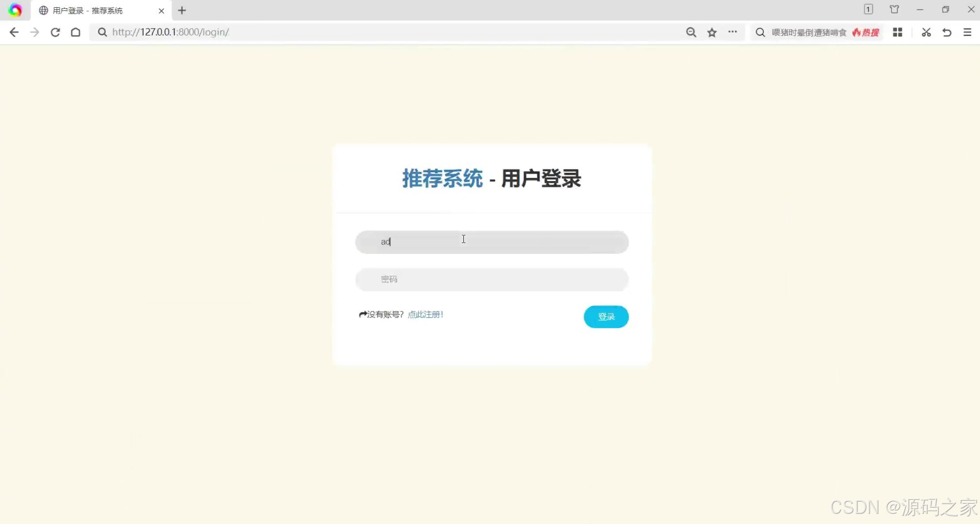Reload the login page
The width and height of the screenshot is (980, 524).
(x=55, y=32)
